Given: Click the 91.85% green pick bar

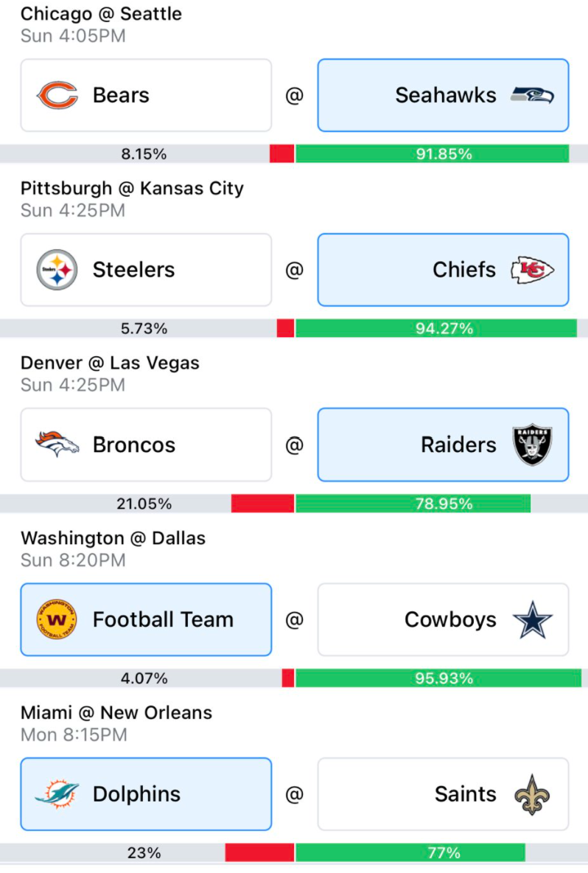Looking at the screenshot, I should 433,153.
